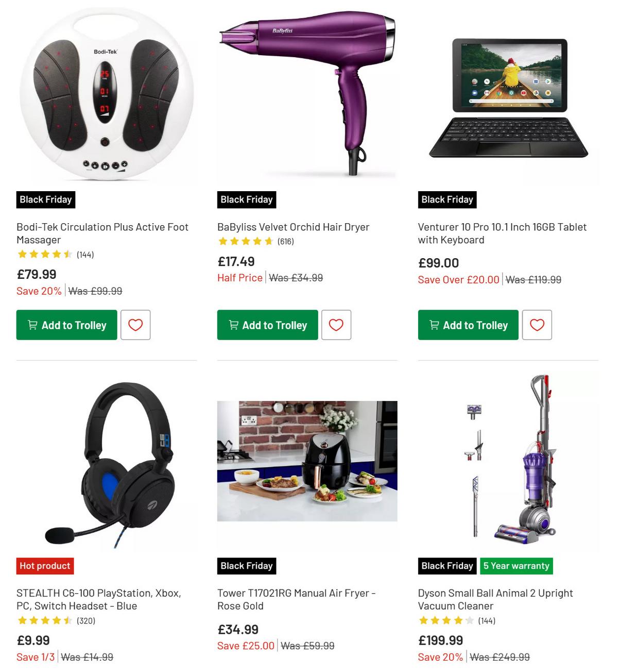The height and width of the screenshot is (672, 618).
Task: Select the 5 Year warranty badge
Action: tap(516, 566)
